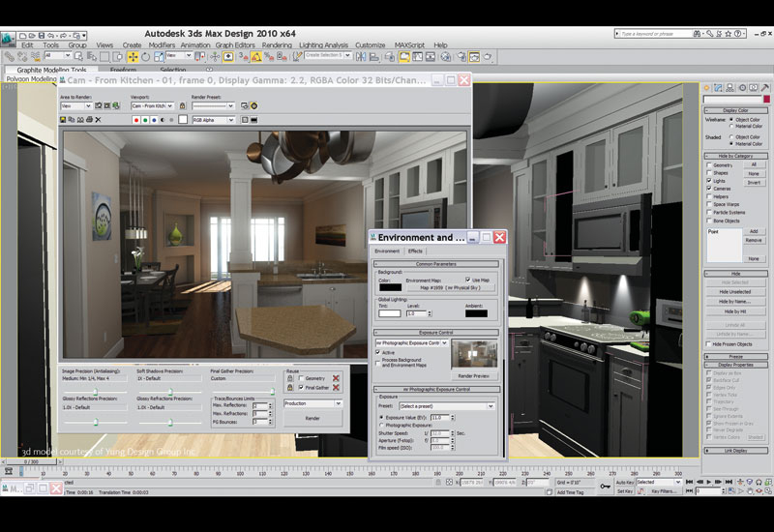Open the Motion panel wheel icon

(742, 88)
